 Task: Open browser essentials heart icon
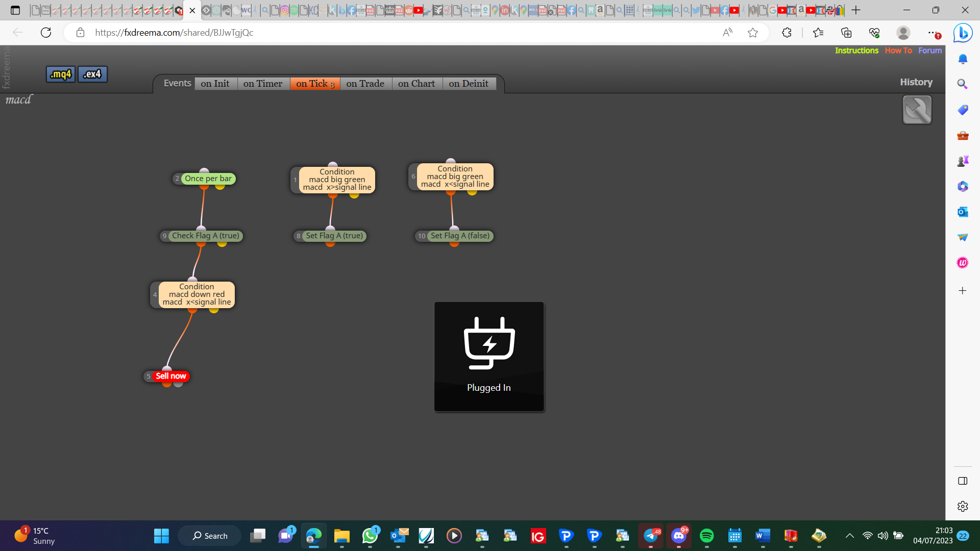coord(874,33)
